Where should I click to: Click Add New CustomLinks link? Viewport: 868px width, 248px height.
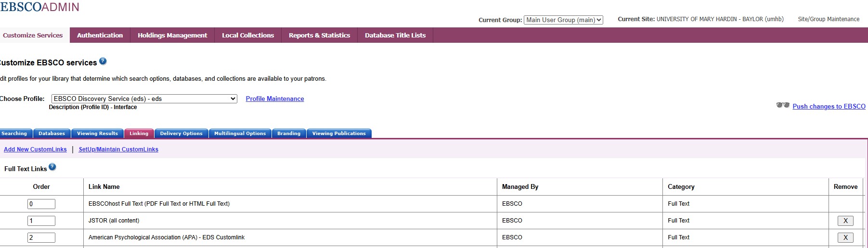[x=35, y=149]
